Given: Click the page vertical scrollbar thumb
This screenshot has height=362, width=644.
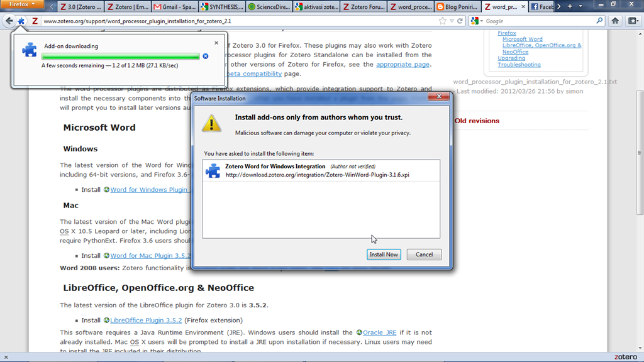Looking at the screenshot, I should coord(640,152).
